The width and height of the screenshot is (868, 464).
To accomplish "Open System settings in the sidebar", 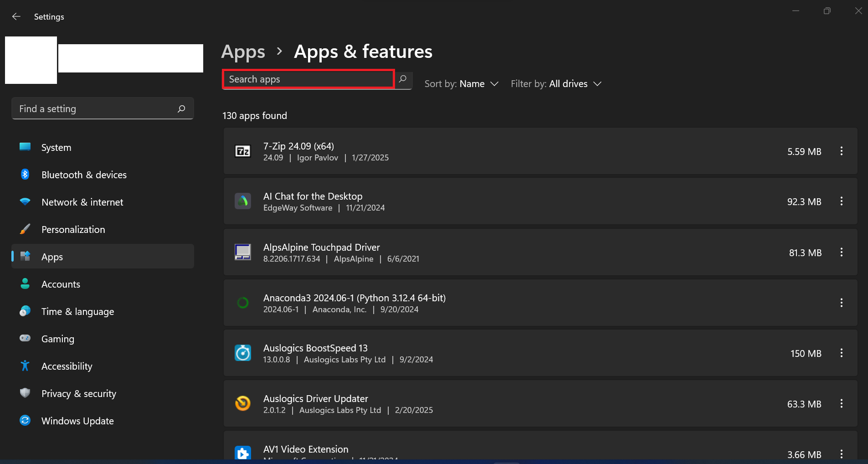I will click(103, 148).
